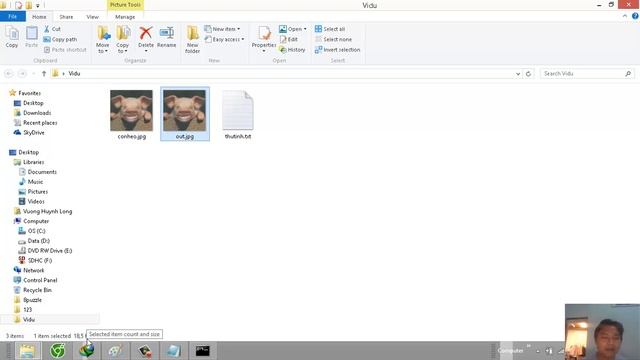Open Recycle Bin in the tree
This screenshot has width=640, height=360.
[x=33, y=290]
